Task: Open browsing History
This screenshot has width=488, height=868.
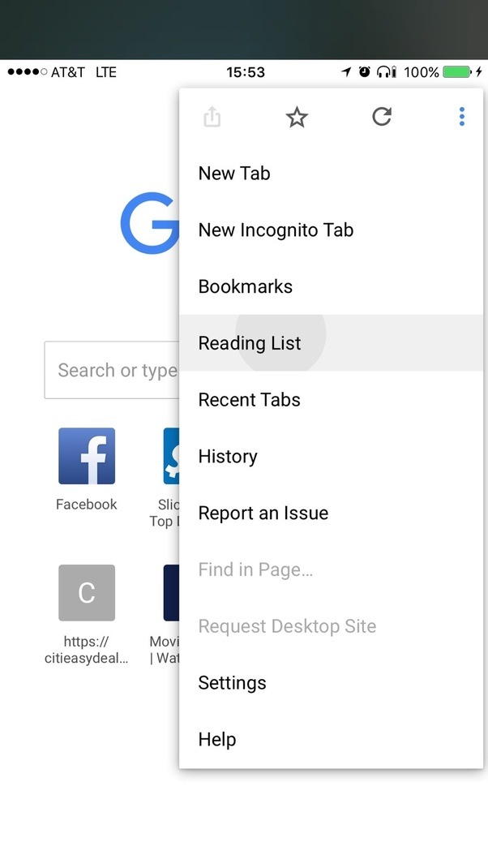Action: [228, 456]
